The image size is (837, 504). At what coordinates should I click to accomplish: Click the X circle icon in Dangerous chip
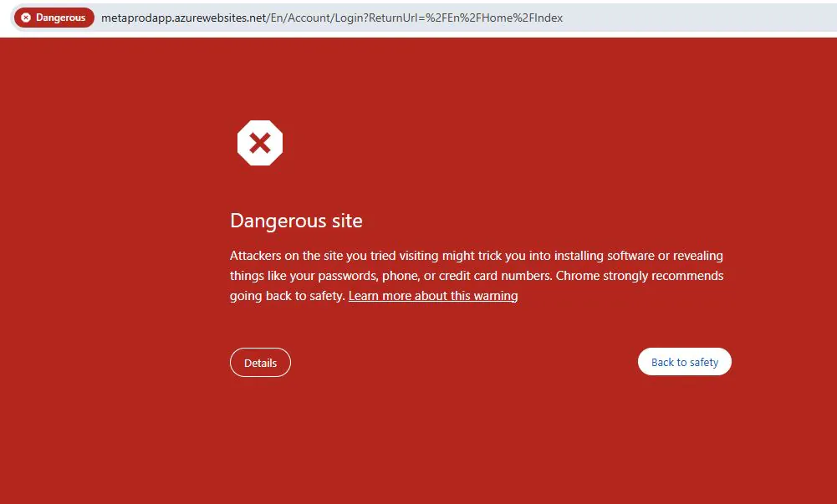(26, 18)
